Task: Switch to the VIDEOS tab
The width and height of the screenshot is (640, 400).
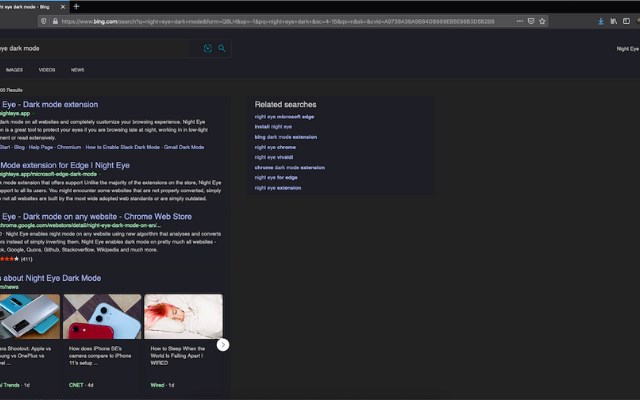Action: tap(47, 70)
